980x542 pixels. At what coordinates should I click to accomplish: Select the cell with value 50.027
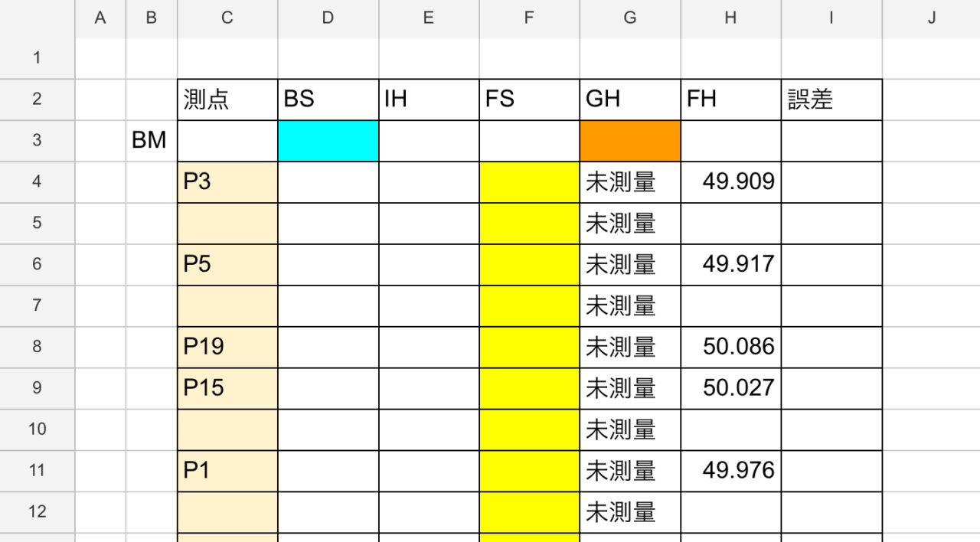[x=731, y=387]
